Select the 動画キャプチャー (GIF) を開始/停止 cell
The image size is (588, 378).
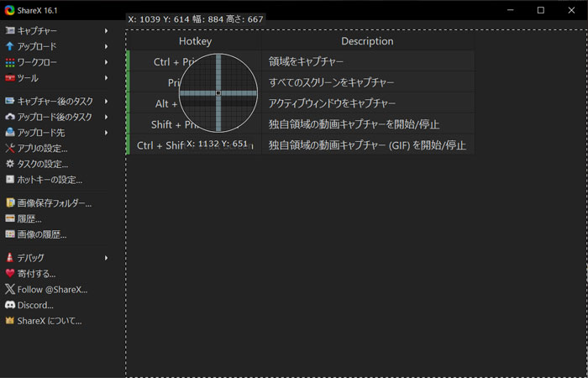[368, 145]
